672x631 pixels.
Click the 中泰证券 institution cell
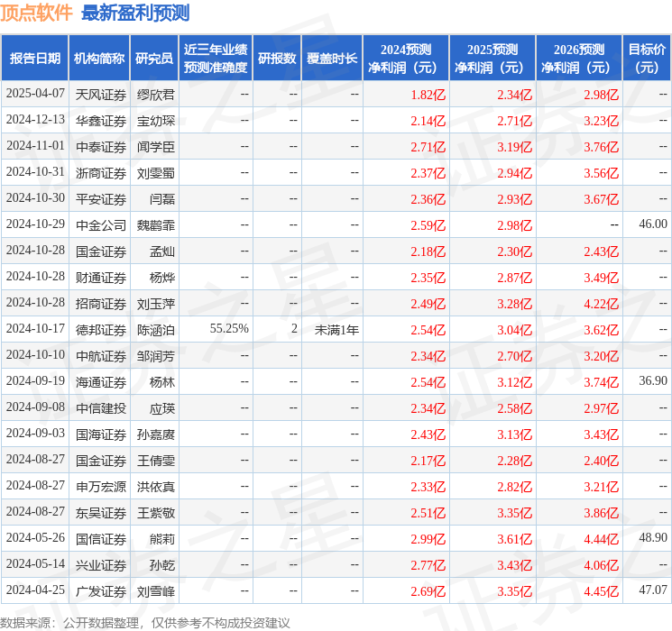[x=101, y=147]
